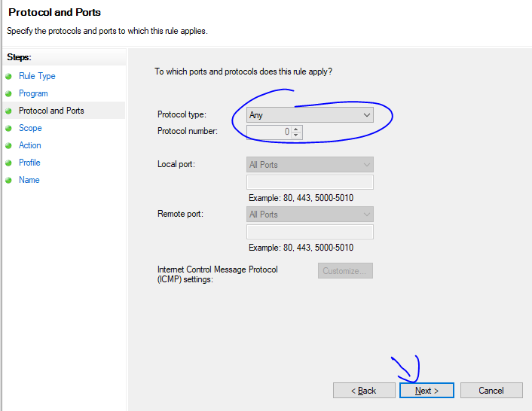Open the Action step
The height and width of the screenshot is (411, 532).
tap(30, 145)
